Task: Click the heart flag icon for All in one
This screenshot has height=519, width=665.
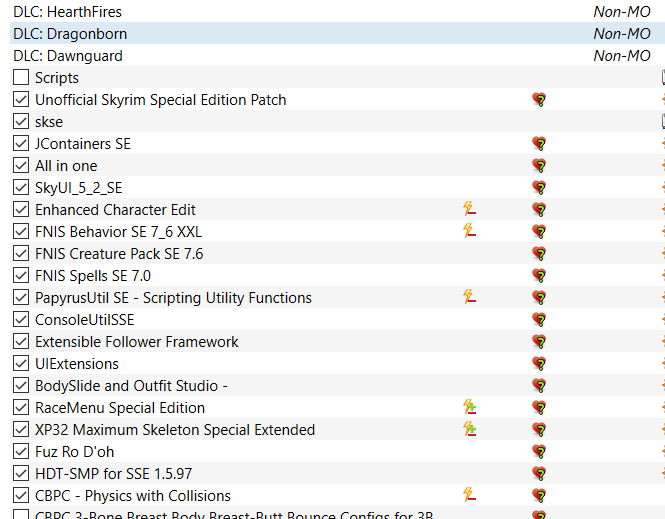Action: (539, 166)
